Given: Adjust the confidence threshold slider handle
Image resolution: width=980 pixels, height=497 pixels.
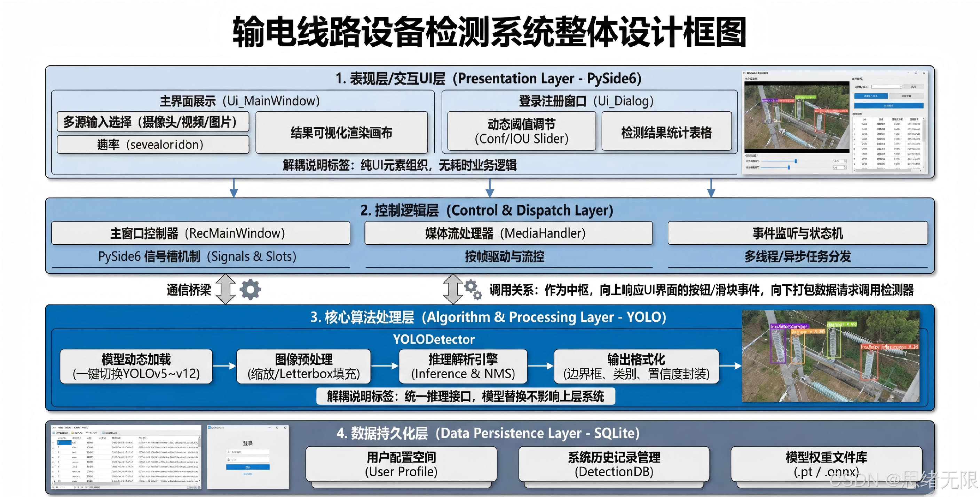Looking at the screenshot, I should [796, 162].
